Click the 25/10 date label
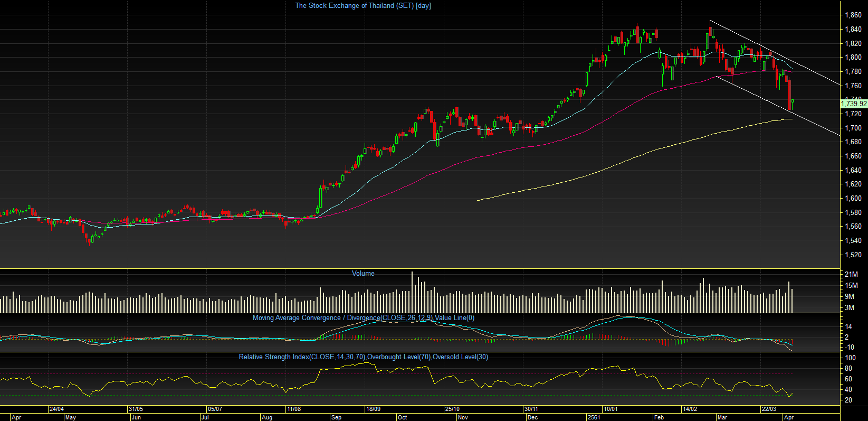 click(452, 409)
